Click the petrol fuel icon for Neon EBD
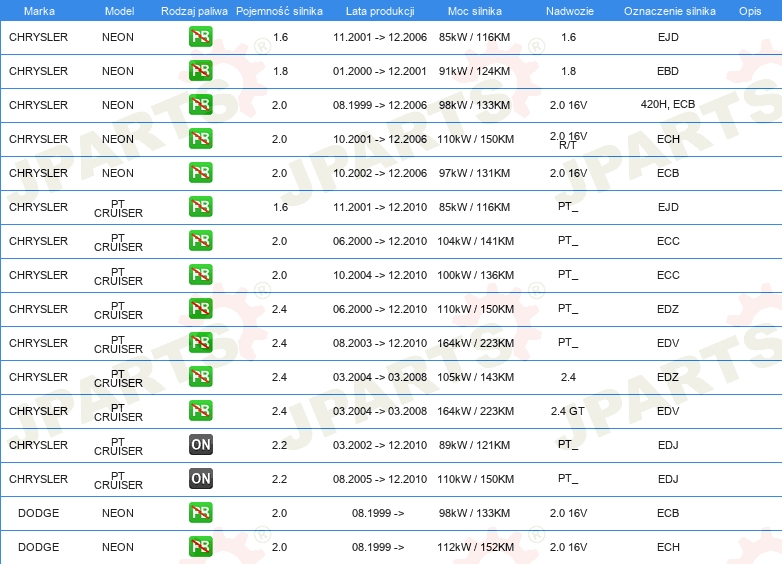The width and height of the screenshot is (782, 564). coord(200,71)
